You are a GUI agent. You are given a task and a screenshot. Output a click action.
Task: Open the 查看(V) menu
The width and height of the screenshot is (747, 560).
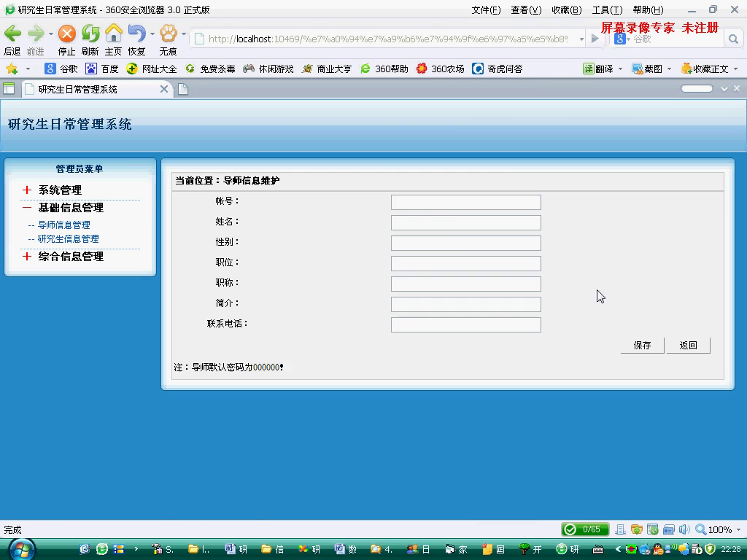click(526, 10)
